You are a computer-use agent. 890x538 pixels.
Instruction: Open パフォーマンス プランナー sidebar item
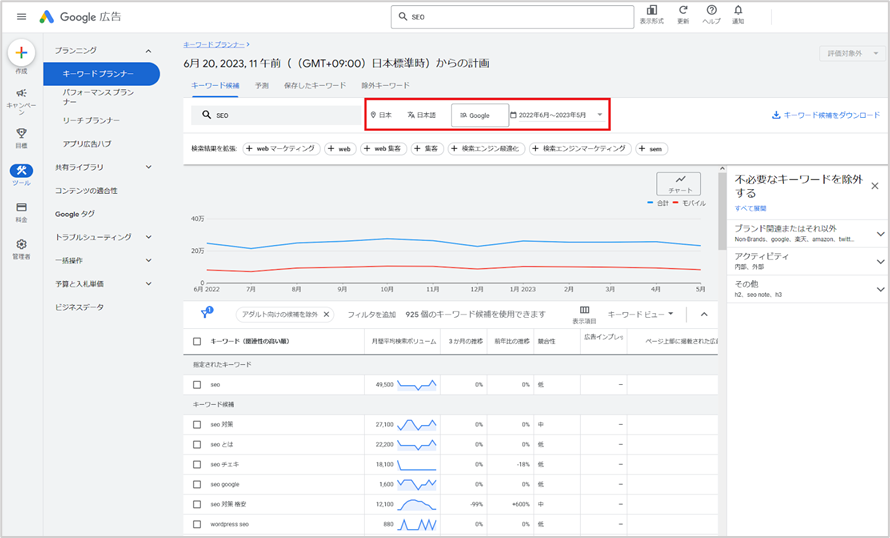[99, 96]
